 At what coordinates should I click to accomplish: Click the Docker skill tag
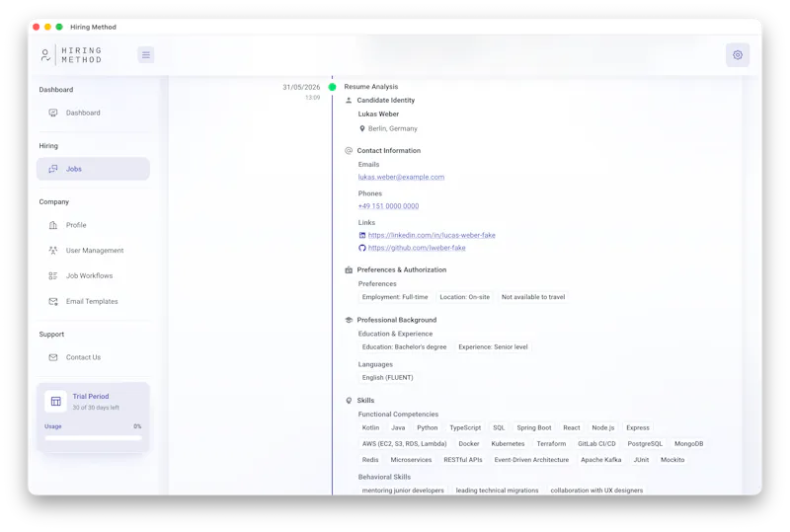(x=468, y=444)
